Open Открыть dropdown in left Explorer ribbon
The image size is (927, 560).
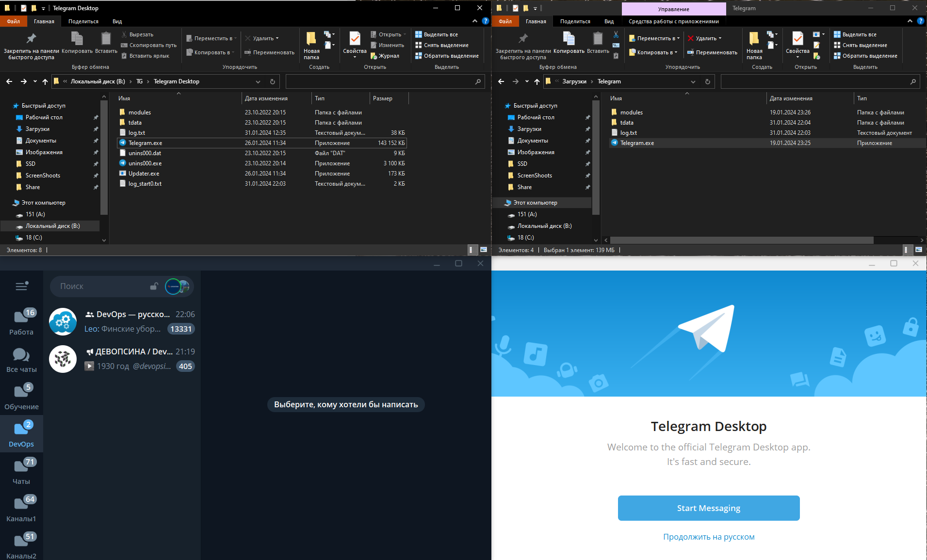(389, 34)
